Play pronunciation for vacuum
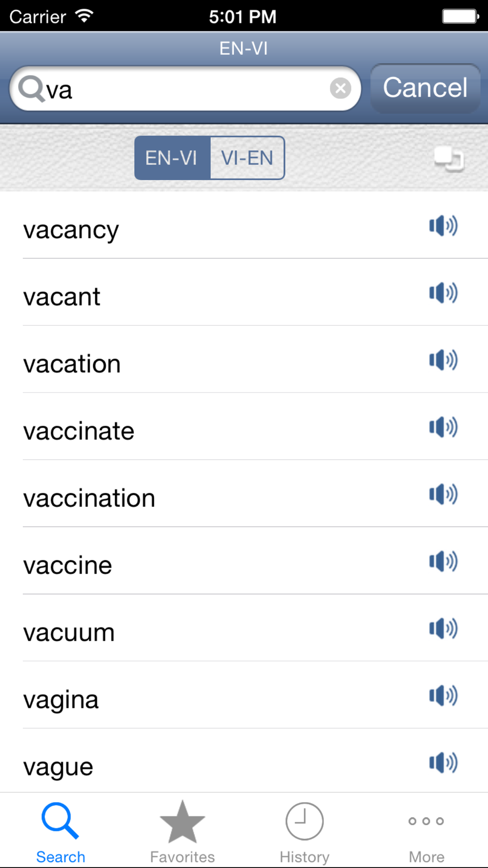Screen dimensions: 488x868 pyautogui.click(x=443, y=629)
